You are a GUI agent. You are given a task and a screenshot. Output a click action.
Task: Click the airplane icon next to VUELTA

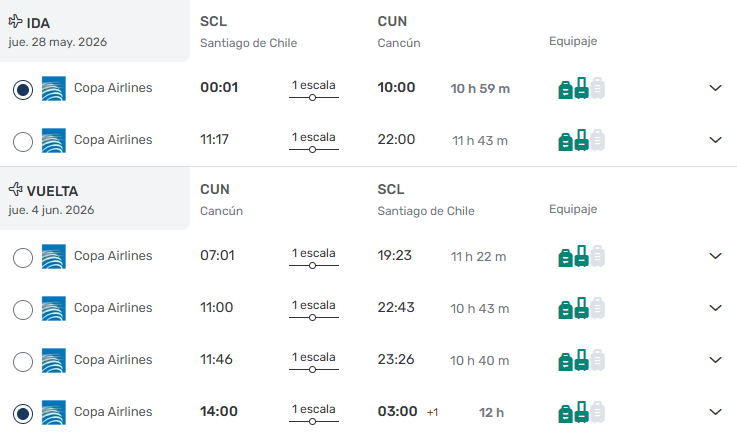point(15,189)
